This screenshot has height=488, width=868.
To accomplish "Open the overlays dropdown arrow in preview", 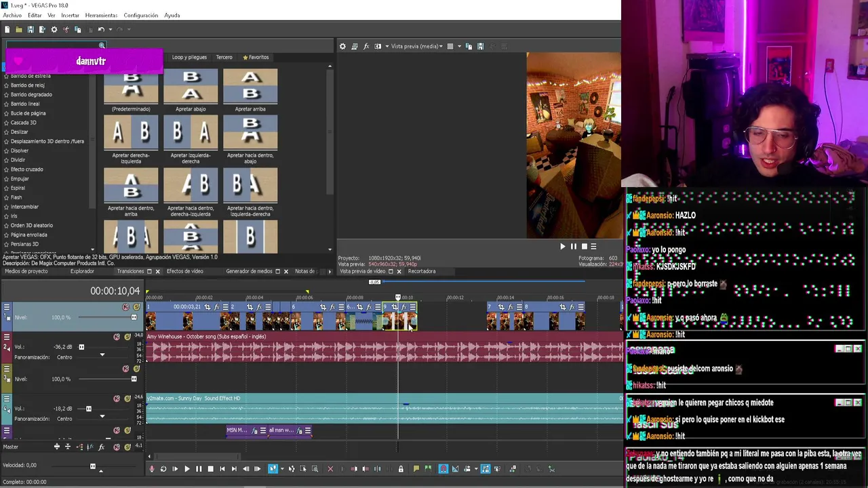I will point(459,46).
